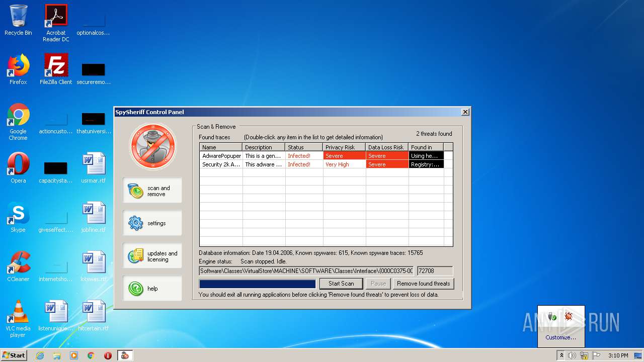The image size is (644, 362).
Task: Open Acrobat Reader DC shortcut
Action: [x=56, y=23]
